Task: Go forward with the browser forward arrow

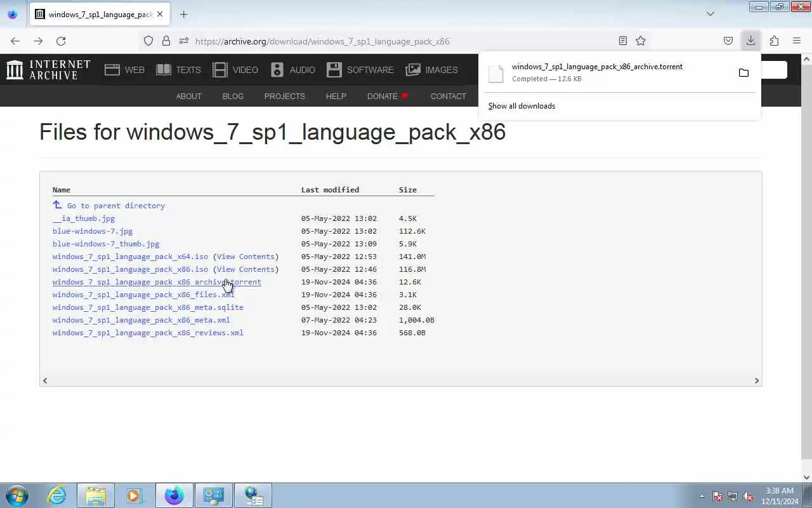Action: tap(38, 41)
